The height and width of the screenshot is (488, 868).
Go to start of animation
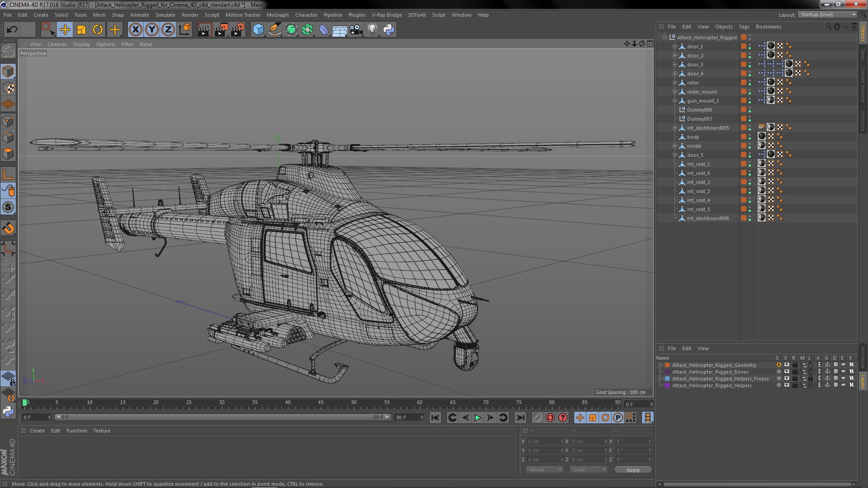coord(435,418)
